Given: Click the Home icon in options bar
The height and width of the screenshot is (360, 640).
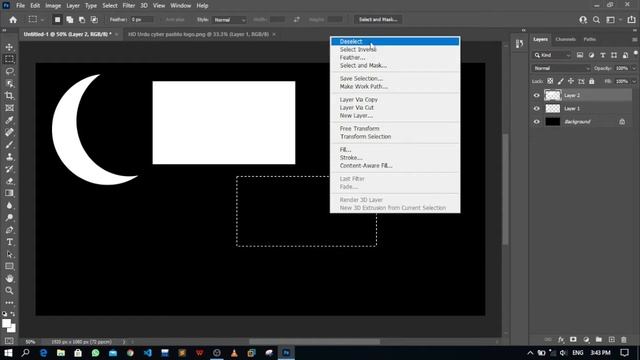Looking at the screenshot, I should tap(13, 20).
